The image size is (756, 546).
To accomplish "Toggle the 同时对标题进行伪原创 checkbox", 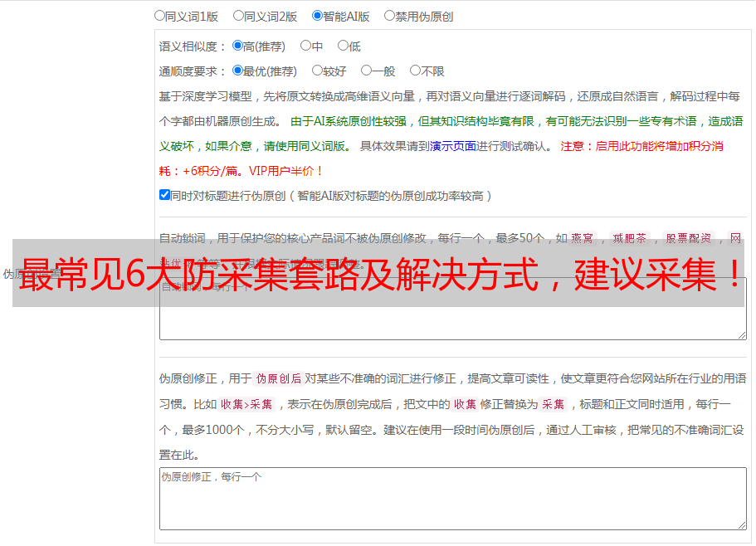I will point(164,196).
